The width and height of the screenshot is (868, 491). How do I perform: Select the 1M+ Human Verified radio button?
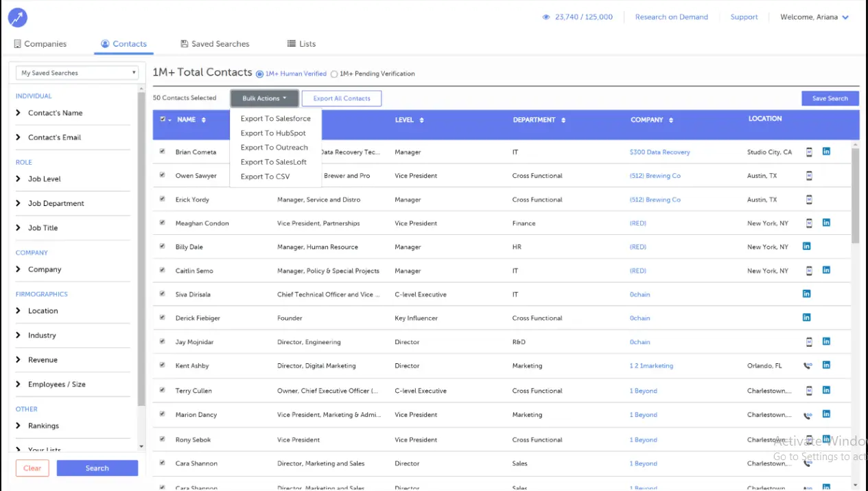(259, 73)
